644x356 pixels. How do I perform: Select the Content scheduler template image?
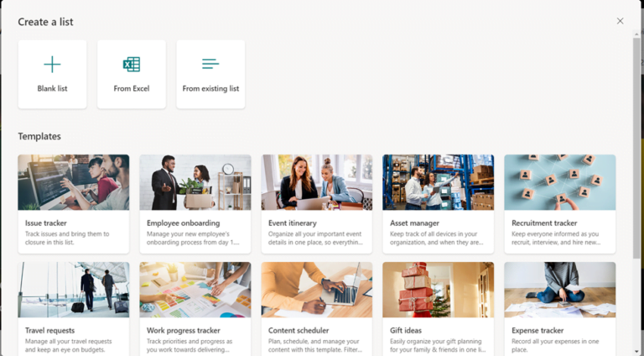pyautogui.click(x=317, y=290)
